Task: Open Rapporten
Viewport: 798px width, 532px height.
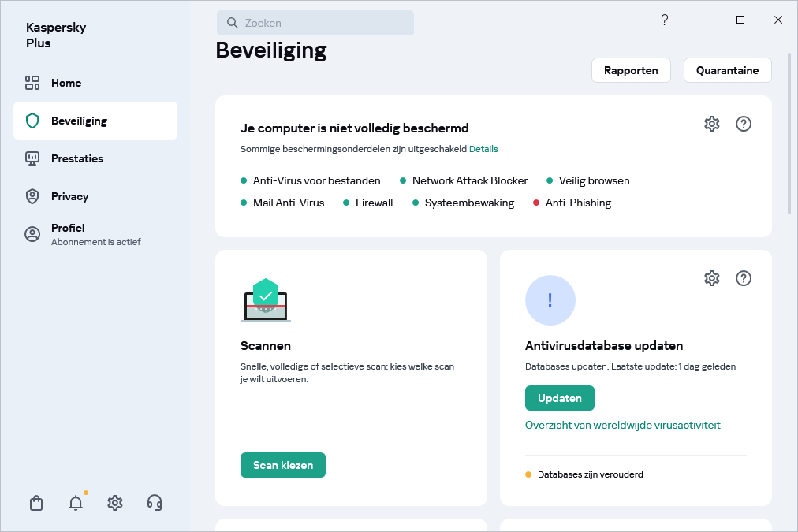Action: coord(631,70)
